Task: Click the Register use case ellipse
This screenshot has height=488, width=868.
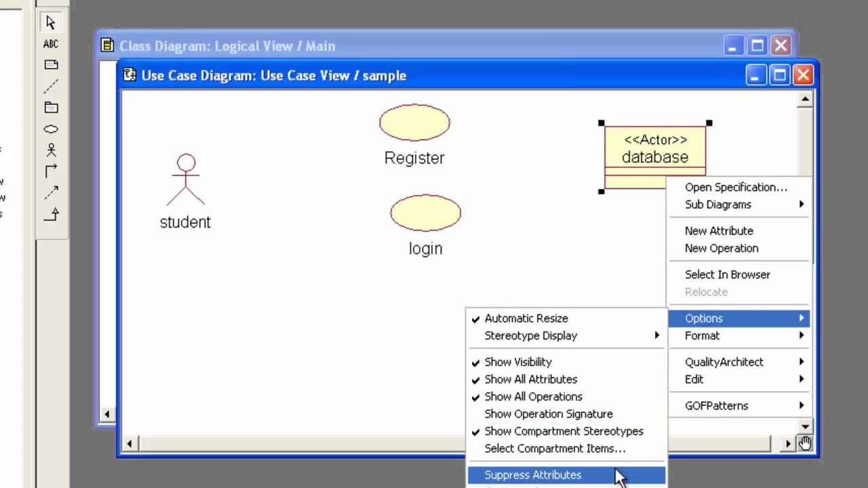Action: tap(414, 123)
